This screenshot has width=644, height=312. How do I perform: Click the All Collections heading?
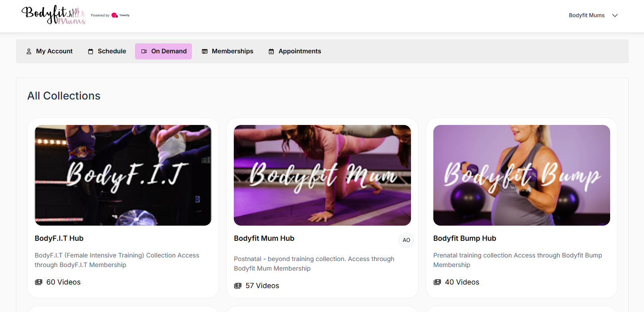coord(64,96)
